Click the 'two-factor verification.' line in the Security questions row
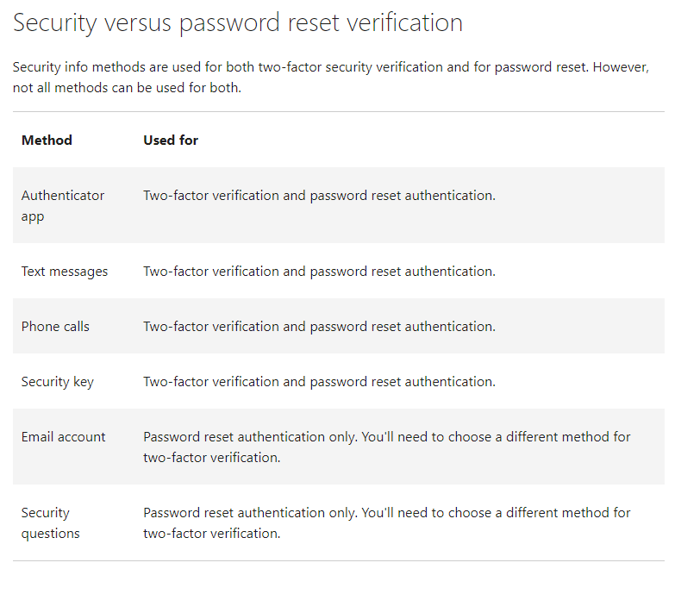Viewport: 700px width, 594px height. click(211, 534)
